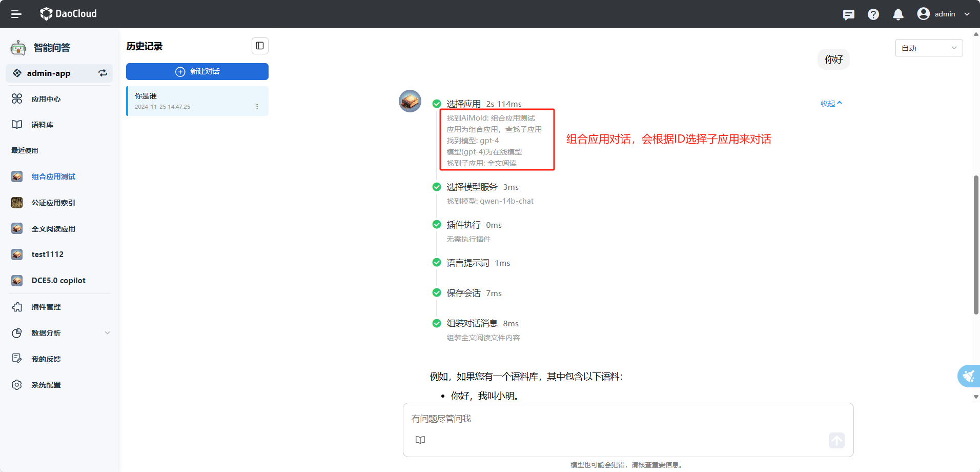
Task: Toggle the history panel collapse icon
Action: coord(260,46)
